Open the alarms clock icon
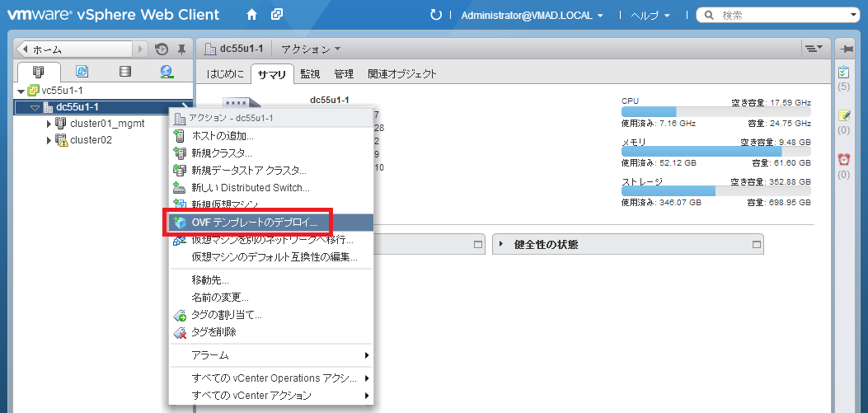Image resolution: width=868 pixels, height=413 pixels. click(x=843, y=159)
